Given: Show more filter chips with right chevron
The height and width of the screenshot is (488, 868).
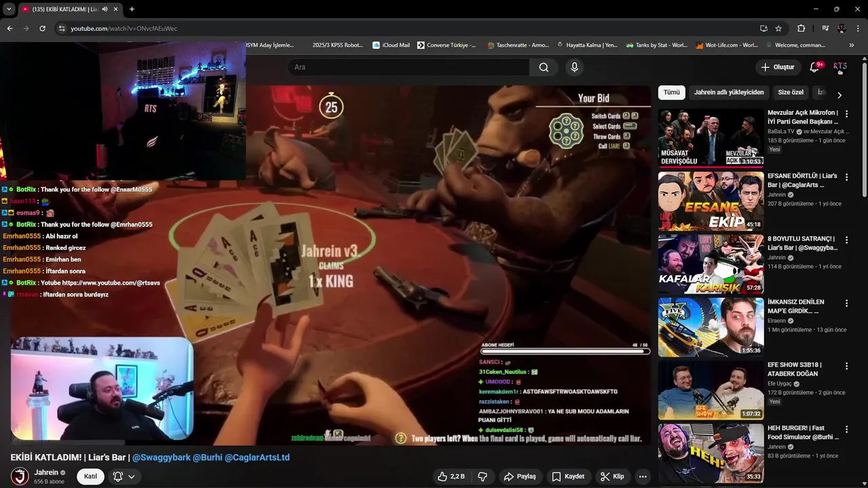Looking at the screenshot, I should click(839, 95).
